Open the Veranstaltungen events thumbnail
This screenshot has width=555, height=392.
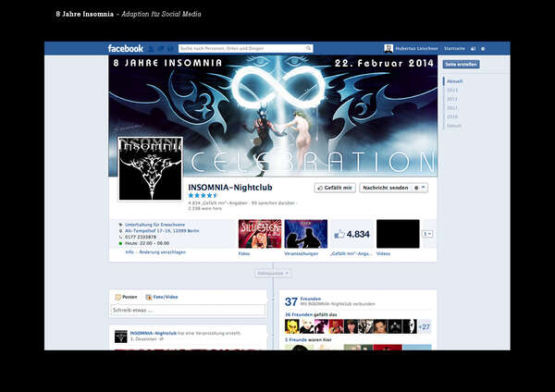click(305, 234)
